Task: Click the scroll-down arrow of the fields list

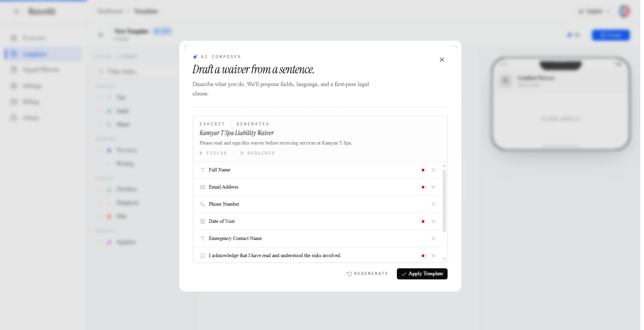Action: point(444,259)
